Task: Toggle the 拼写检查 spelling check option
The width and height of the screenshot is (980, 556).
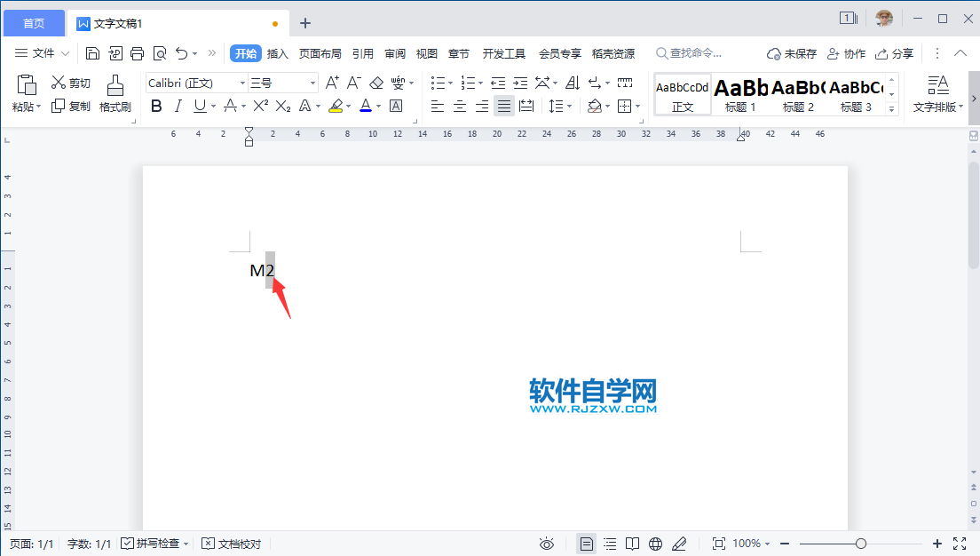Action: tap(154, 543)
